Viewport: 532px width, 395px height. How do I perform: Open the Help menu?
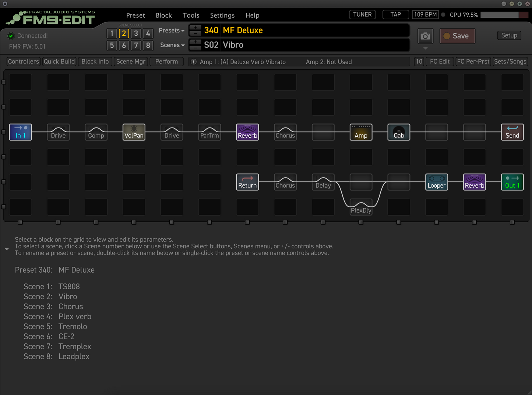coord(253,15)
